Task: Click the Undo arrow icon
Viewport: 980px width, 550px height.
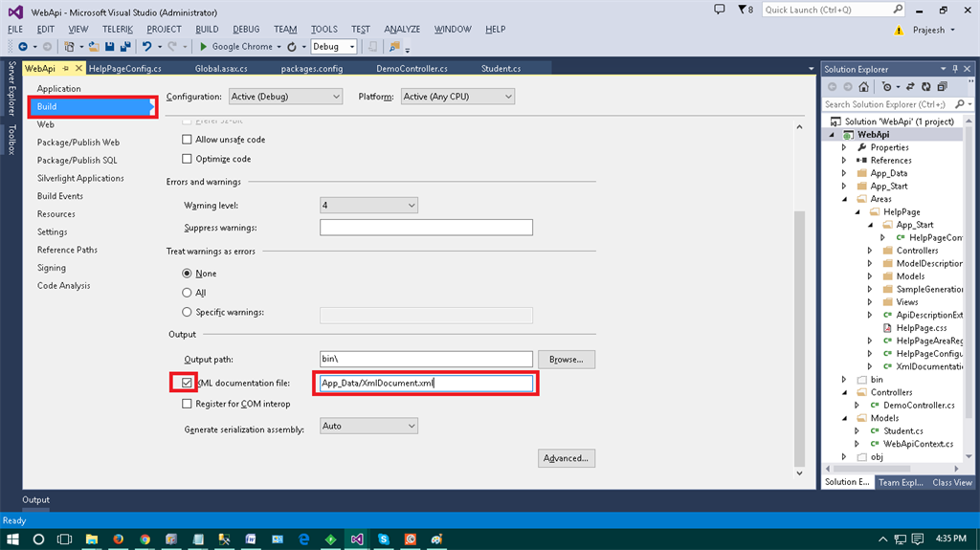Action: [x=146, y=47]
